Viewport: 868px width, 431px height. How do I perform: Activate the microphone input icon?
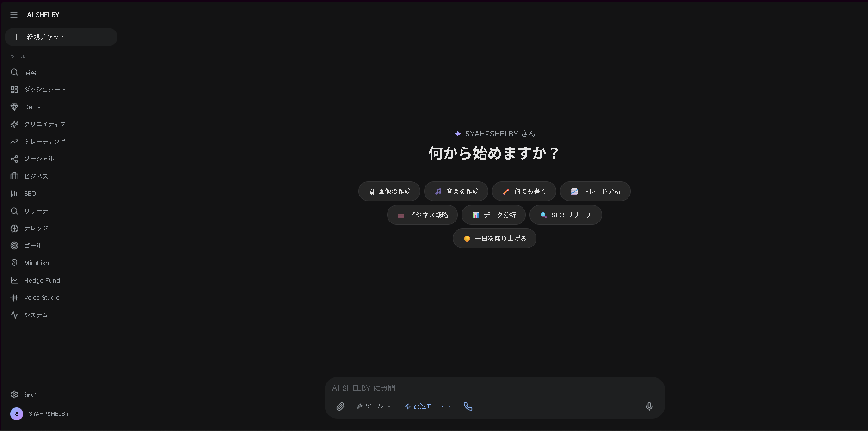coord(649,406)
